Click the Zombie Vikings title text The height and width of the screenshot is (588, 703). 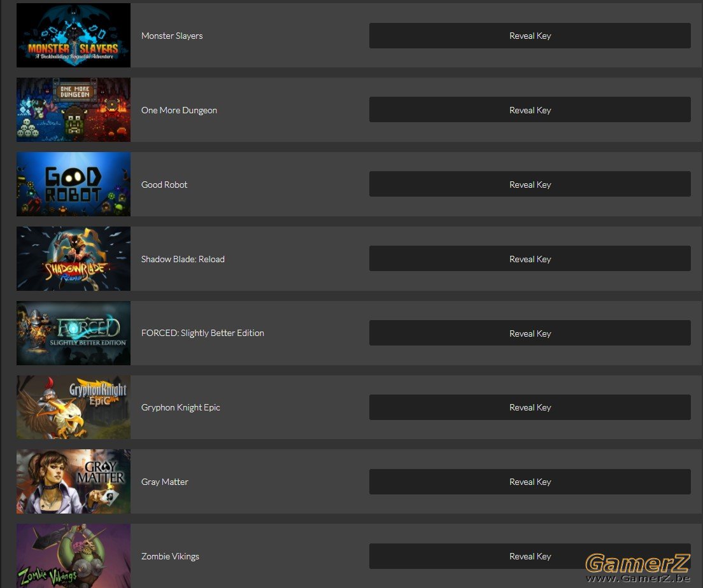[x=170, y=556]
